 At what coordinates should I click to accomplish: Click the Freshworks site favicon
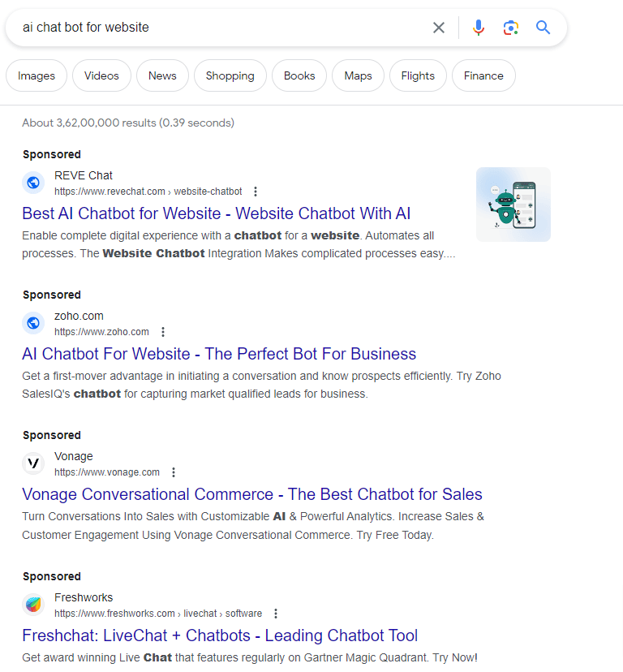(33, 605)
